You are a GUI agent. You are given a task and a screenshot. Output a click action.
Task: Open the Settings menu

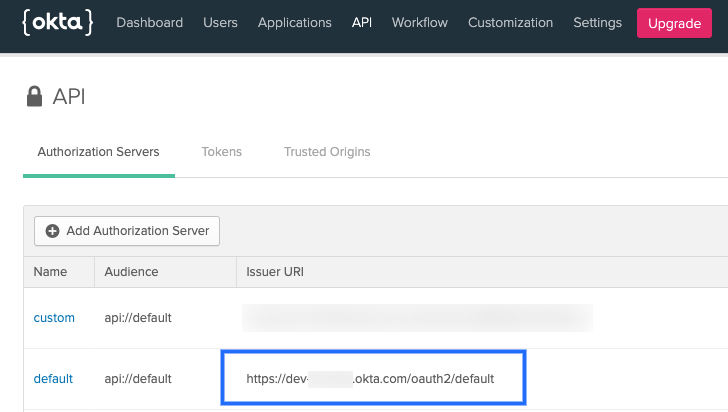point(596,22)
